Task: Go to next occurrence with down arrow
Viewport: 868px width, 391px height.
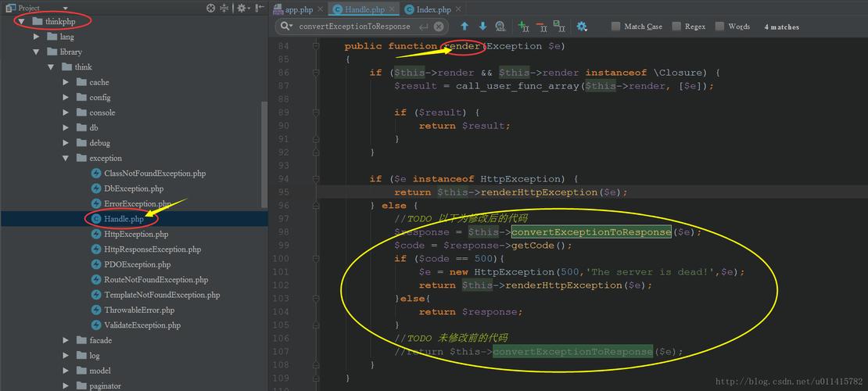Action: (x=482, y=26)
